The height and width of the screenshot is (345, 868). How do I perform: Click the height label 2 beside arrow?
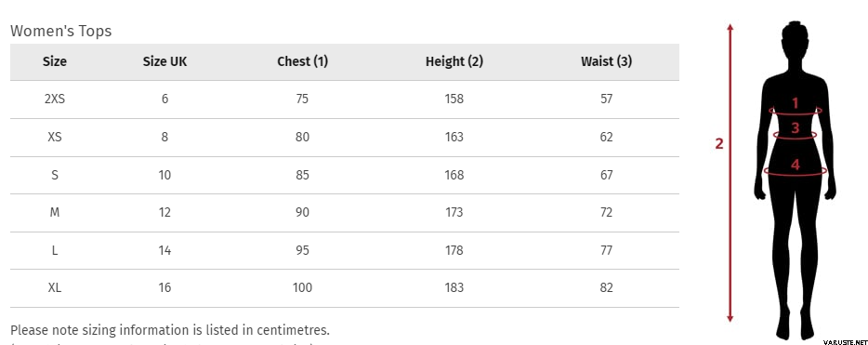point(719,144)
